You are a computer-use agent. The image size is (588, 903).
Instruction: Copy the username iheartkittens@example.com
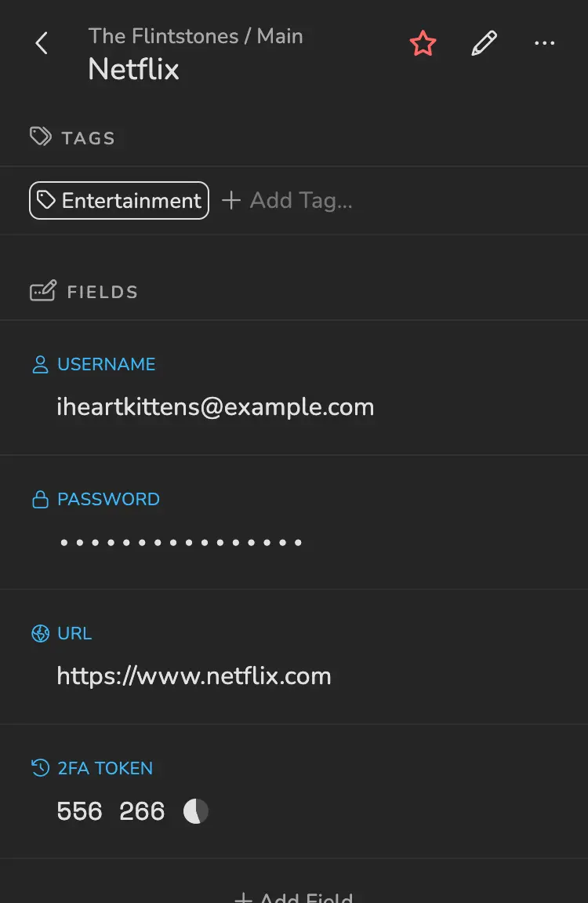click(216, 407)
